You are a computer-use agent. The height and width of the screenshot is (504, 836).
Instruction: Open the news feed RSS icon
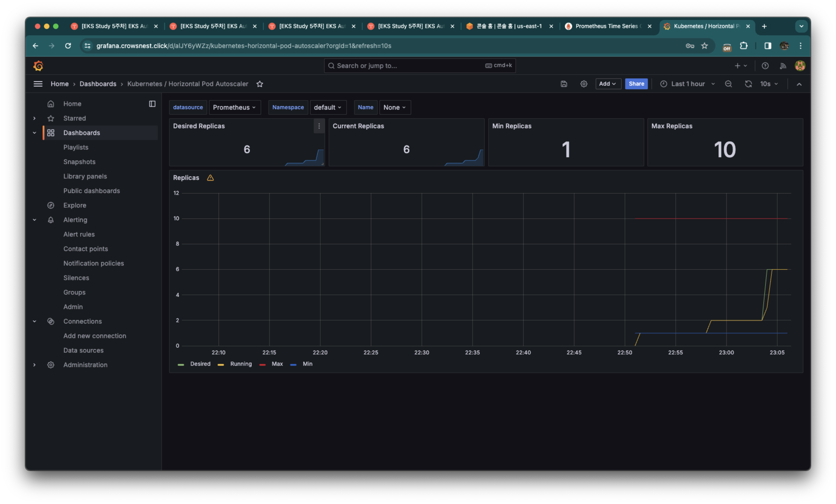pyautogui.click(x=783, y=66)
